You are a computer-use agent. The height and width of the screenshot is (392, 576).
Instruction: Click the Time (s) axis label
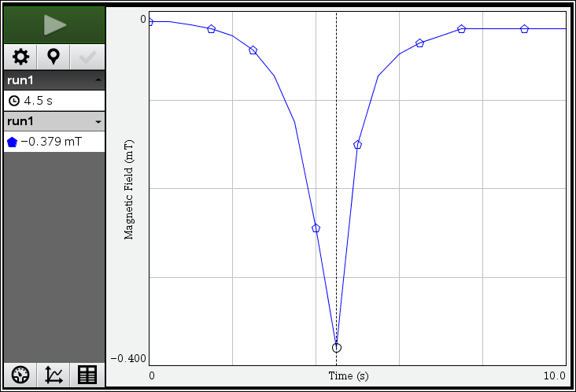pyautogui.click(x=349, y=376)
